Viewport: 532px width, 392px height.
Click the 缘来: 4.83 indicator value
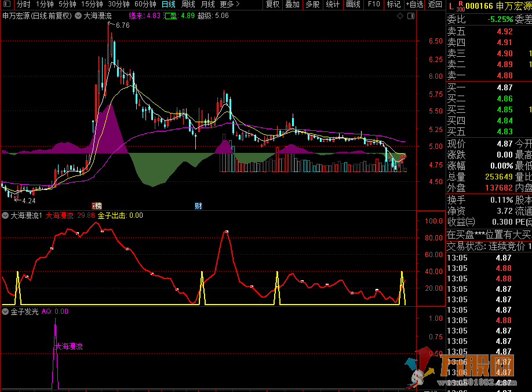click(144, 16)
